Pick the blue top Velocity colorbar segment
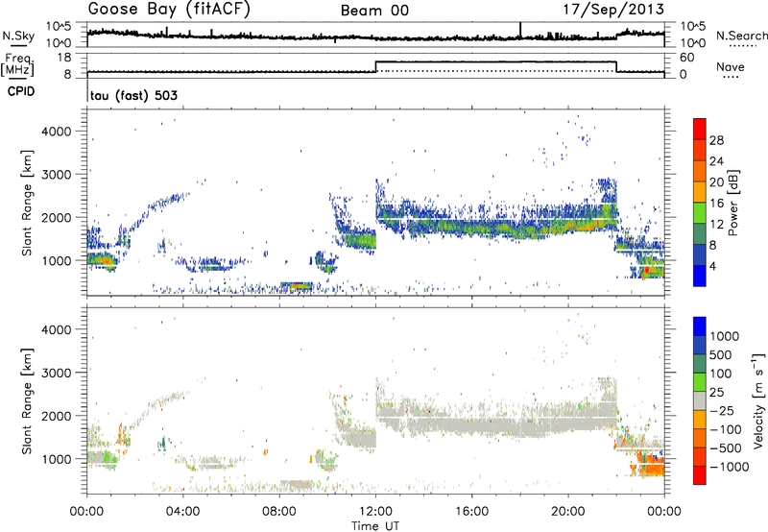 tap(700, 326)
